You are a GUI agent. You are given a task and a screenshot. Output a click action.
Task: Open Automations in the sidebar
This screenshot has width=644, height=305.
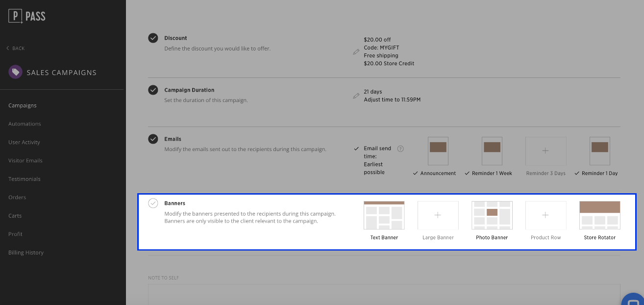click(x=25, y=124)
